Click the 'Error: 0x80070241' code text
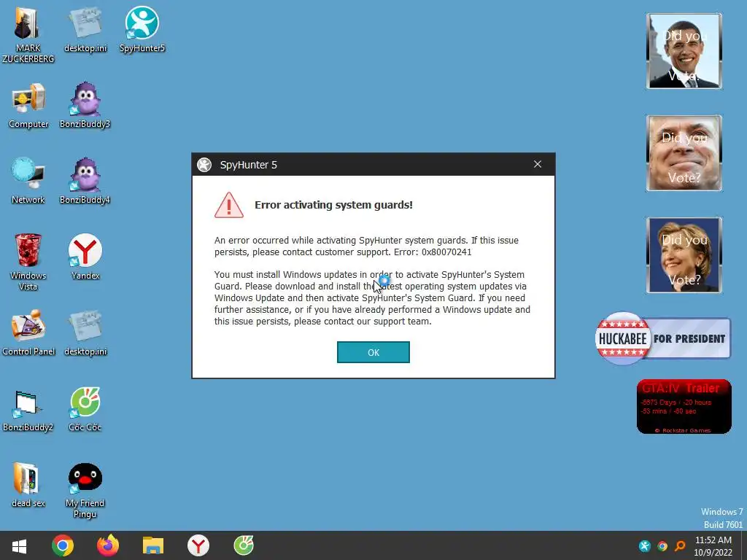Image resolution: width=747 pixels, height=560 pixels. tap(433, 252)
